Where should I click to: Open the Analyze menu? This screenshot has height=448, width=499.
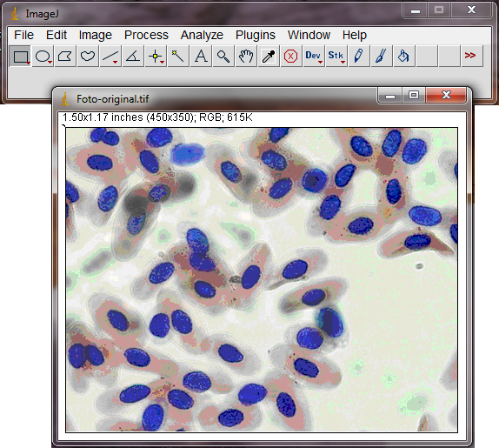(x=202, y=35)
